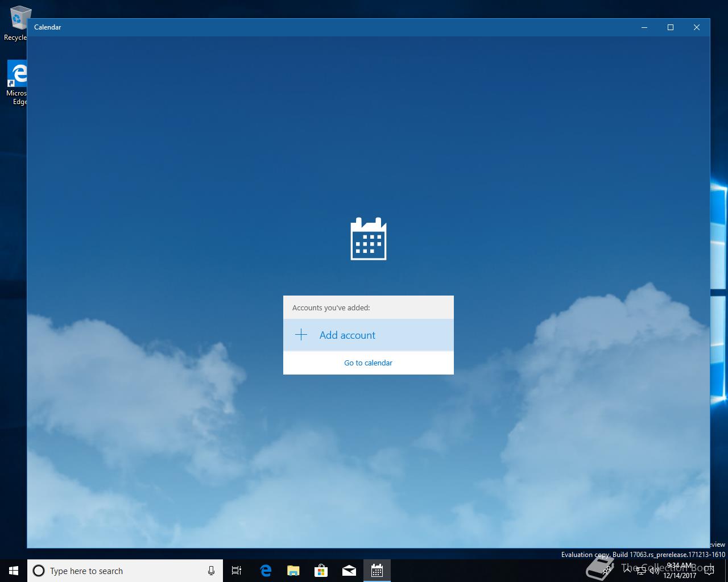728x582 pixels.
Task: Open the Go to calendar link
Action: tap(369, 363)
